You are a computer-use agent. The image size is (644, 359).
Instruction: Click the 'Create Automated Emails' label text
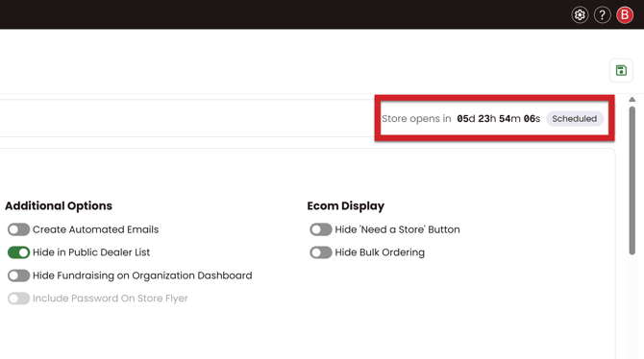pyautogui.click(x=95, y=229)
